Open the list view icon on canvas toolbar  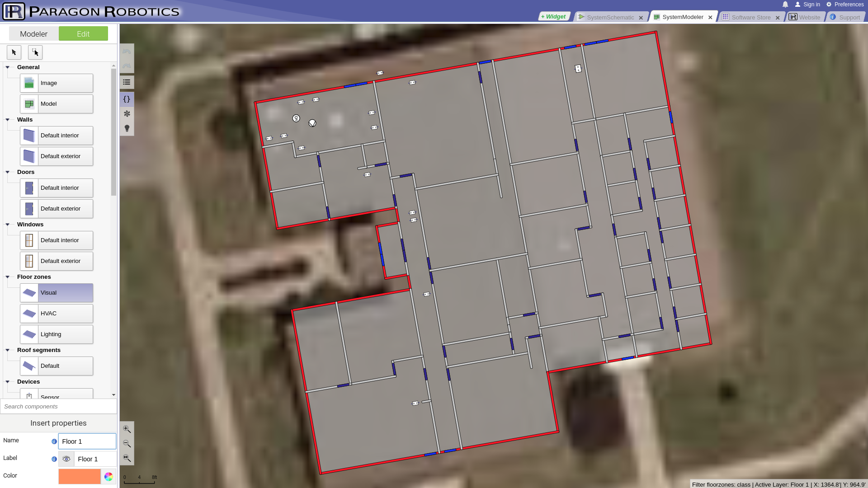tap(127, 82)
